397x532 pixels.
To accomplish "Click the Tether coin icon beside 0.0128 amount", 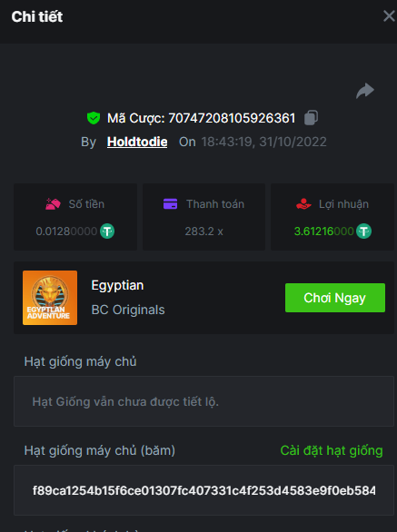I will coord(107,232).
